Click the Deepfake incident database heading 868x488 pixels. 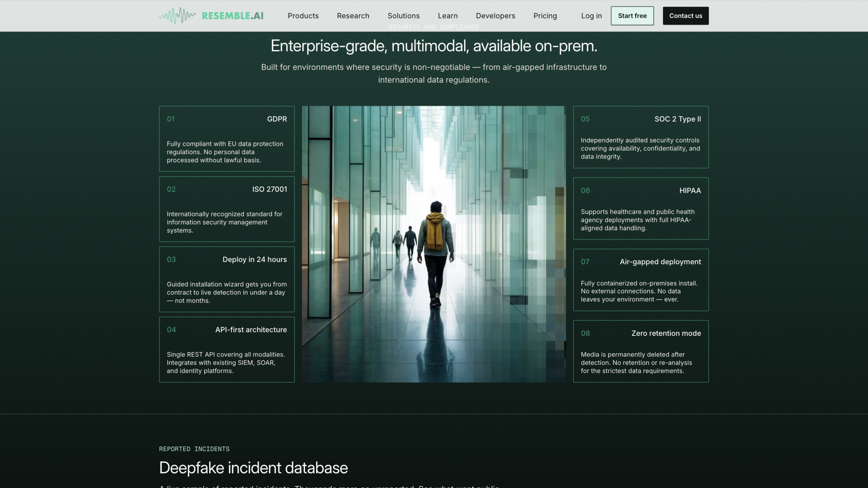pyautogui.click(x=253, y=468)
